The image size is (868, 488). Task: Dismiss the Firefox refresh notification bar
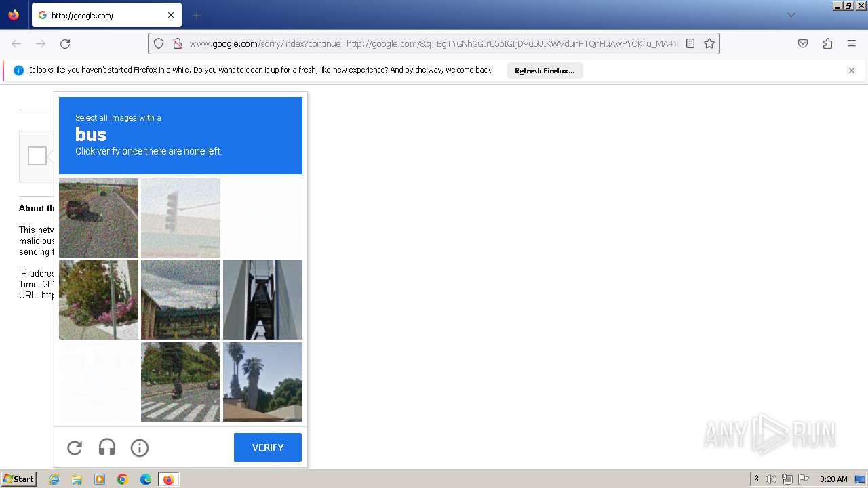(852, 70)
